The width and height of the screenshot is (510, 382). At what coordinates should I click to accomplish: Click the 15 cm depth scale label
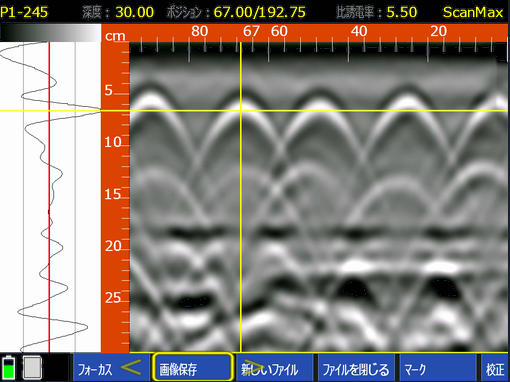[x=113, y=194]
